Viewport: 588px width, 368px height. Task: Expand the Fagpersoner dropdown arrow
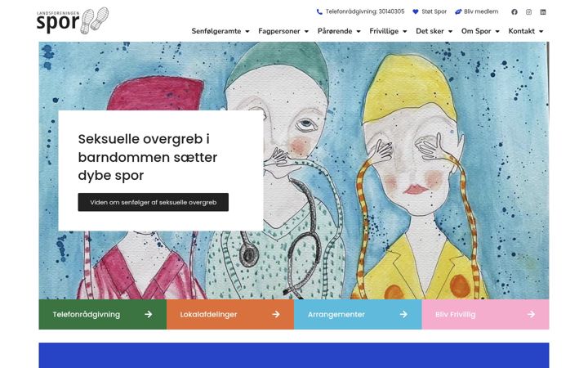click(306, 32)
